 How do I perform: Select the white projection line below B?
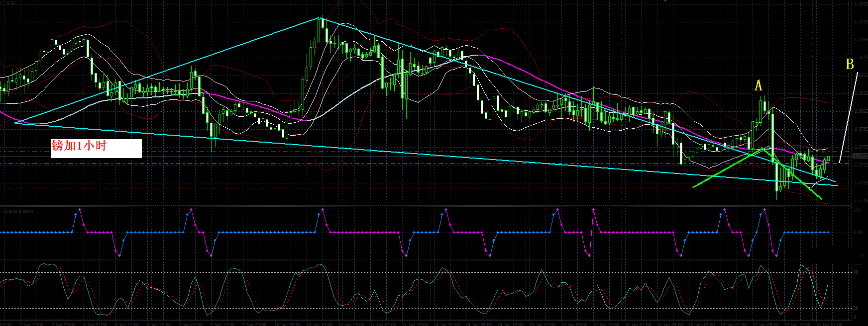point(849,118)
